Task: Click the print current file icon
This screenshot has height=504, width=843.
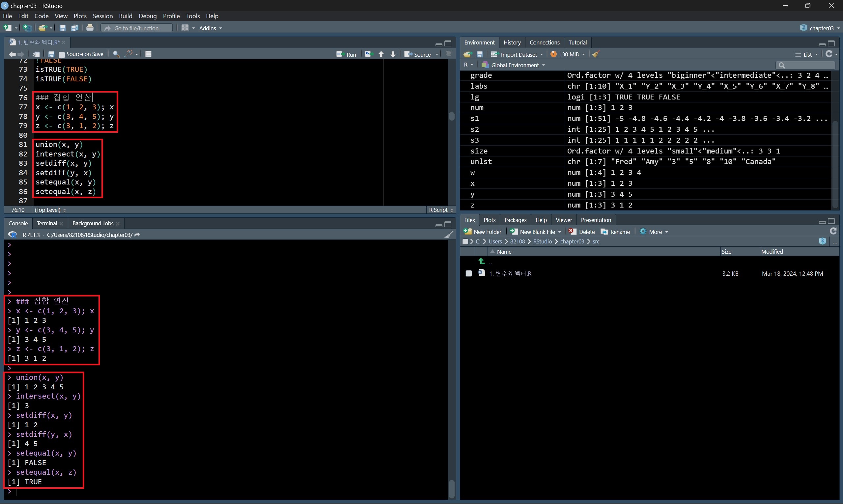Action: point(90,28)
